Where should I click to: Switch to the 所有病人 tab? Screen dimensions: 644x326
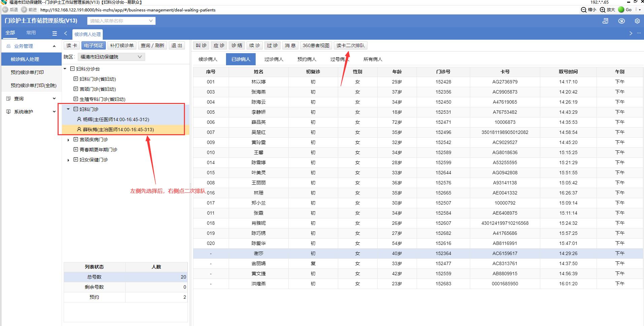[373, 59]
